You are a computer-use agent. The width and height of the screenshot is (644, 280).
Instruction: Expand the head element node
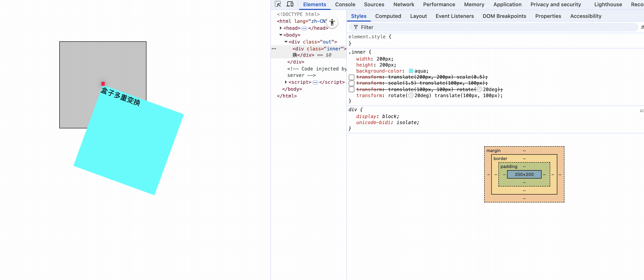pyautogui.click(x=281, y=28)
